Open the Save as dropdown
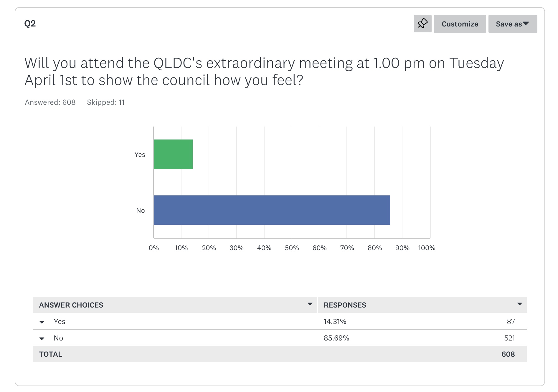The width and height of the screenshot is (558, 392). tap(509, 24)
